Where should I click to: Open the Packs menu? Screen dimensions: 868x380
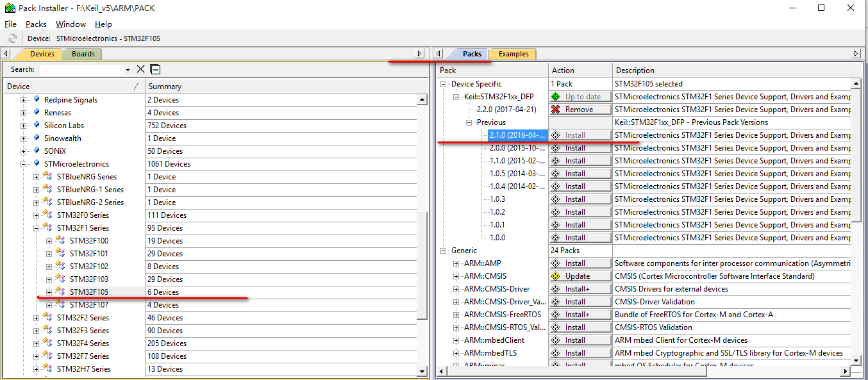(x=36, y=24)
